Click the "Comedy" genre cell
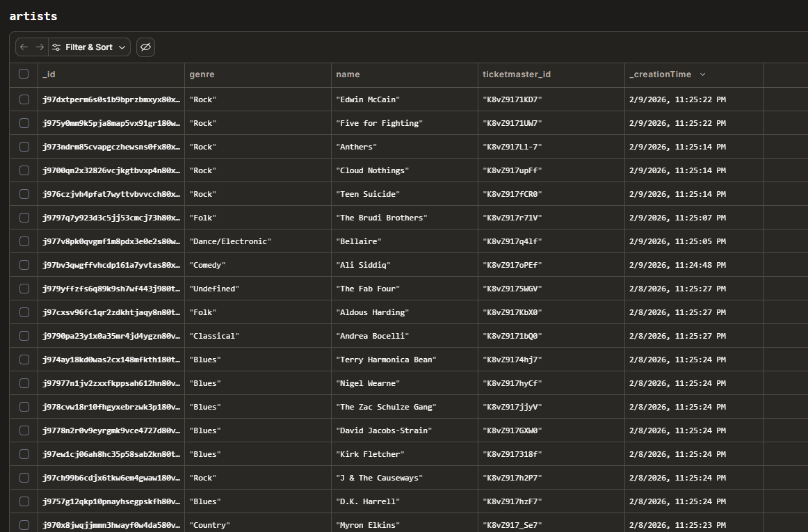The width and height of the screenshot is (808, 532). tap(258, 266)
